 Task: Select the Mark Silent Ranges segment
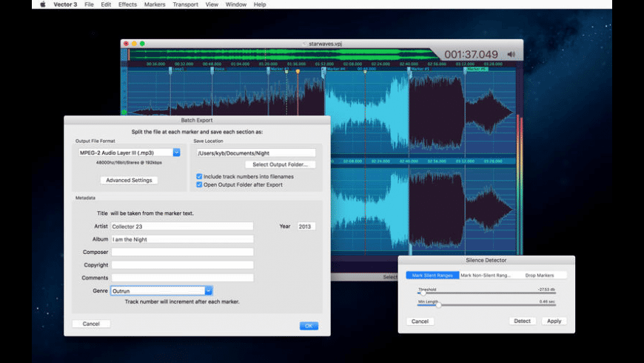point(432,275)
